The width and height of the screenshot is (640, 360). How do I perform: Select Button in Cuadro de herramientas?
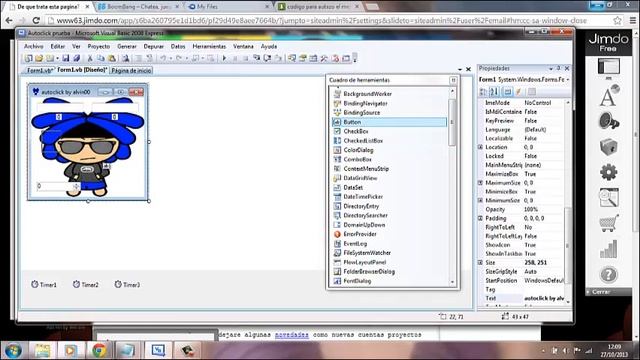(x=389, y=122)
